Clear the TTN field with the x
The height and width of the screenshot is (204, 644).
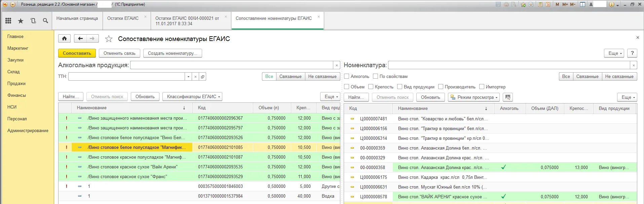point(195,77)
